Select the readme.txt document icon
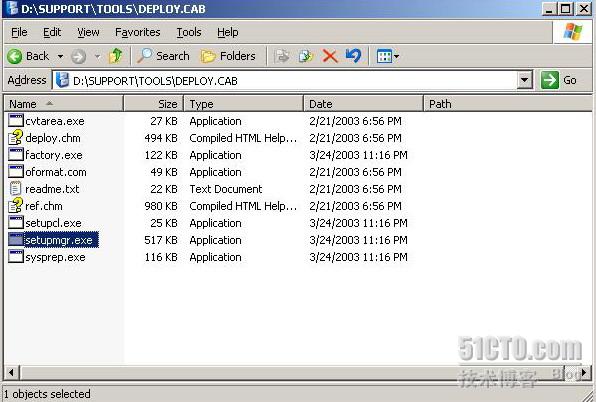Viewport: 596px width, 402px height. click(16, 189)
